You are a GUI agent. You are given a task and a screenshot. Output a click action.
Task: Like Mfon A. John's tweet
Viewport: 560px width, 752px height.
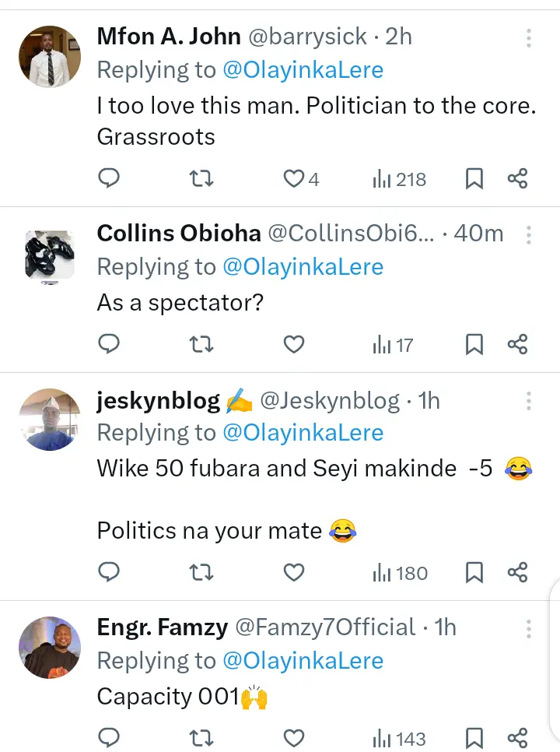click(x=293, y=179)
